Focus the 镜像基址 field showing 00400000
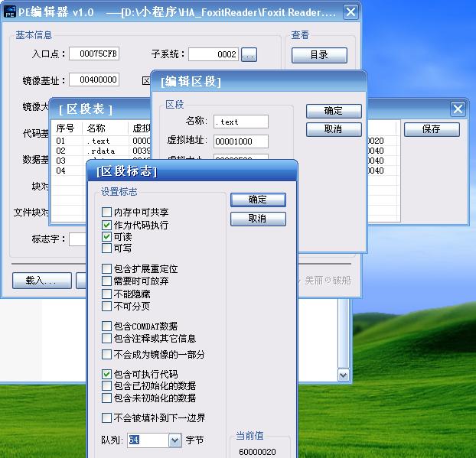 (x=94, y=80)
